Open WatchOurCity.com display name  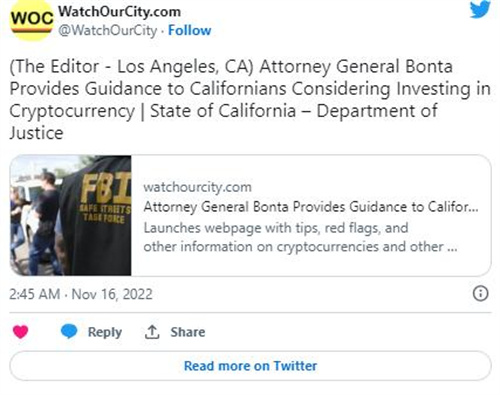click(x=120, y=12)
